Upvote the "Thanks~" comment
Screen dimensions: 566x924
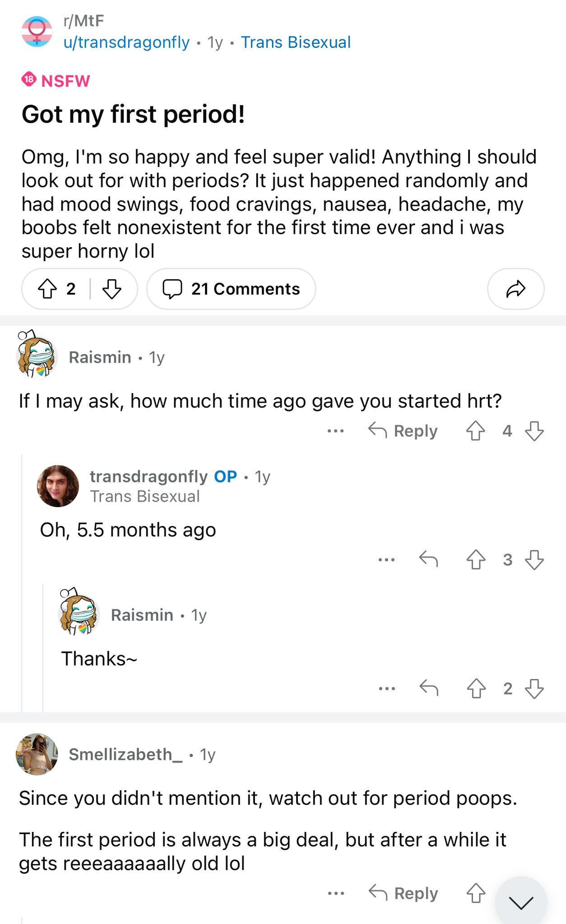pos(476,688)
